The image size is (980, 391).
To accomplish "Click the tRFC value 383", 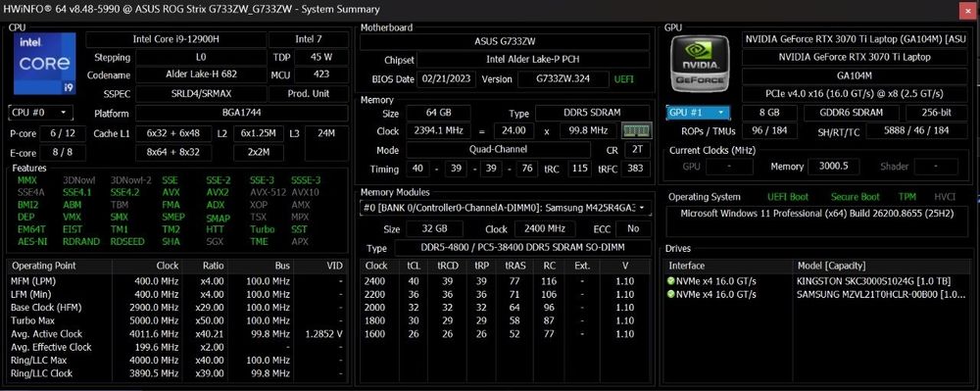I will pos(635,169).
